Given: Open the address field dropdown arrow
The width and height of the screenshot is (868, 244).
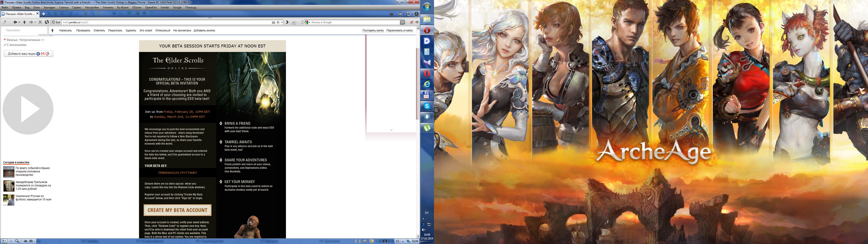Looking at the screenshot, I should tap(282, 22).
